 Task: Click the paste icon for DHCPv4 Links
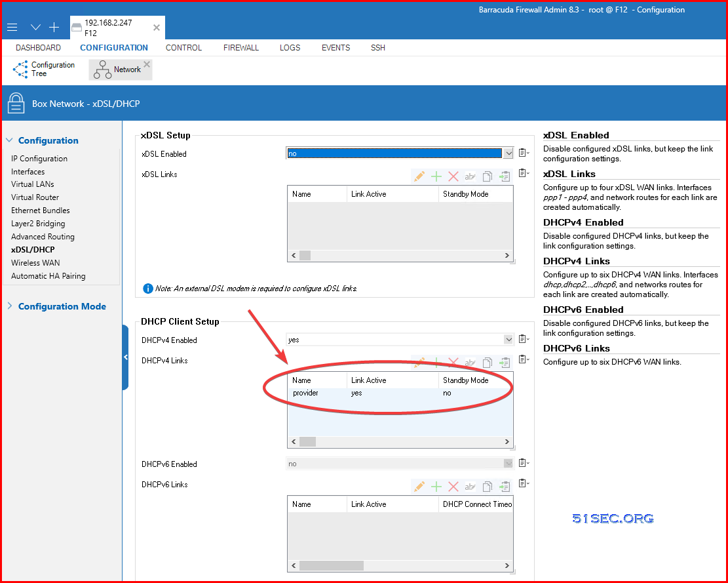[504, 363]
